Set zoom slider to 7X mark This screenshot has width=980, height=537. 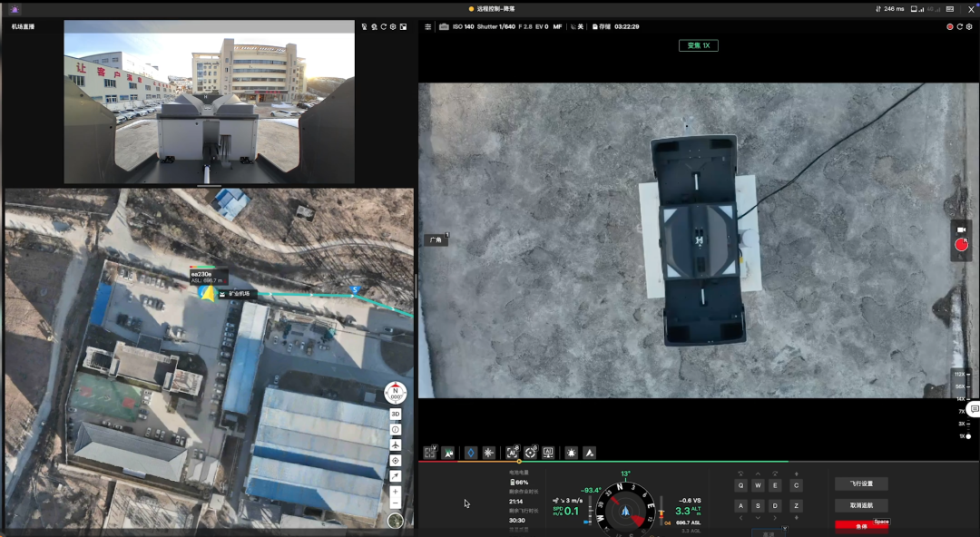click(964, 411)
